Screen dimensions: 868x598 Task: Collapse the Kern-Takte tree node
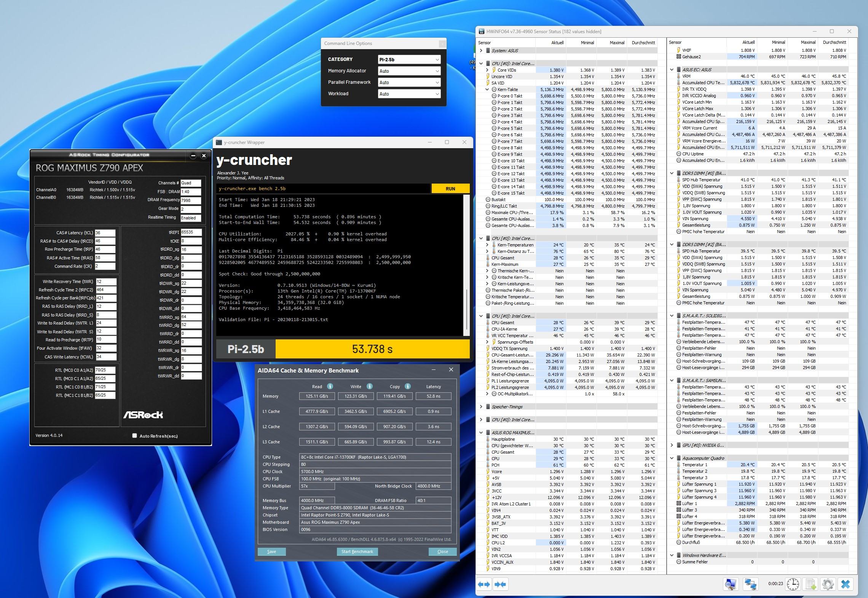click(487, 90)
